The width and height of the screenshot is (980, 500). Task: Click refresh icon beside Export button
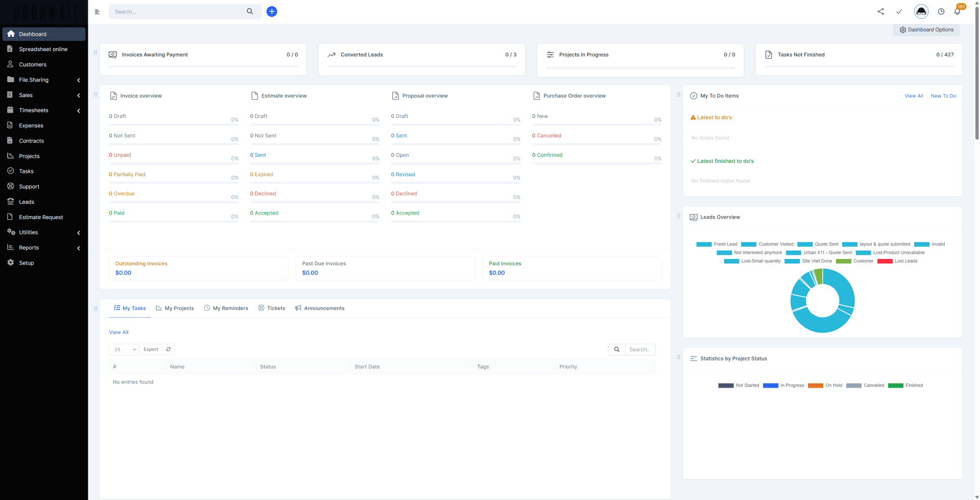tap(168, 349)
